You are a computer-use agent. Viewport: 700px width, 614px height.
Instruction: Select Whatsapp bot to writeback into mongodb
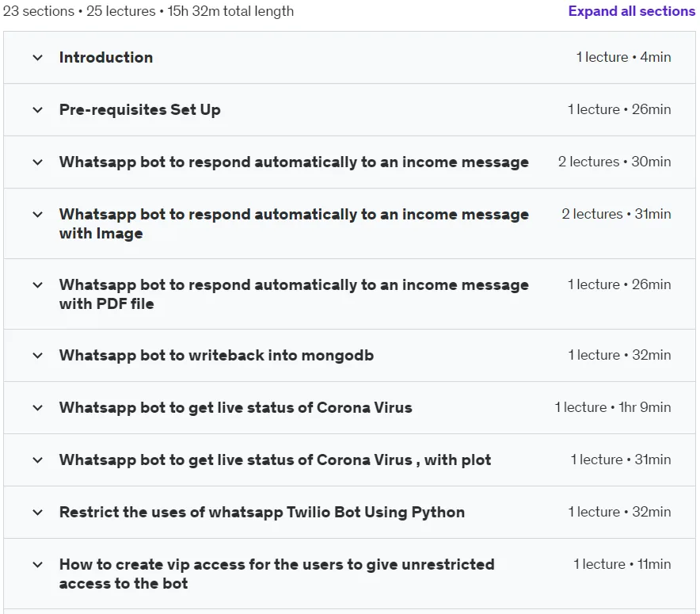pyautogui.click(x=216, y=356)
